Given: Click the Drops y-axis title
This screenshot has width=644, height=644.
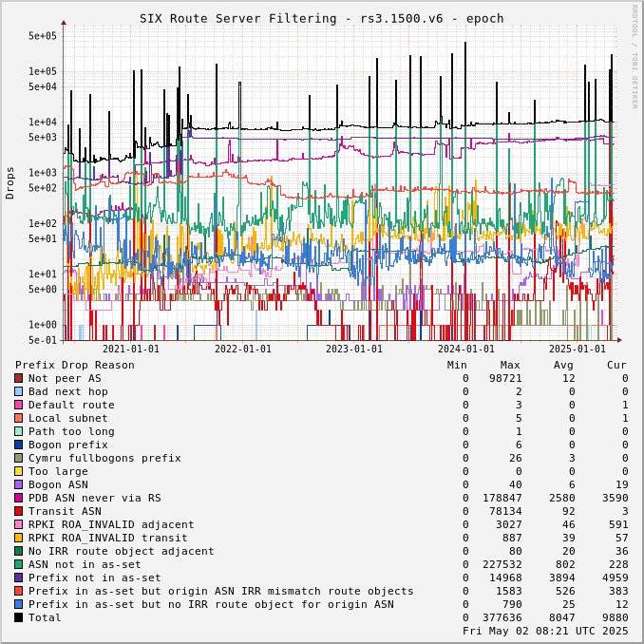Looking at the screenshot, I should coord(9,183).
